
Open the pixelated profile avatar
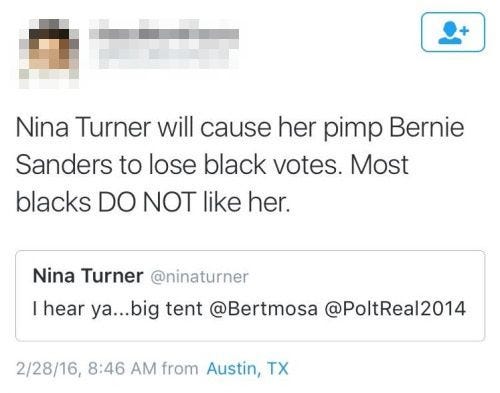coord(49,53)
